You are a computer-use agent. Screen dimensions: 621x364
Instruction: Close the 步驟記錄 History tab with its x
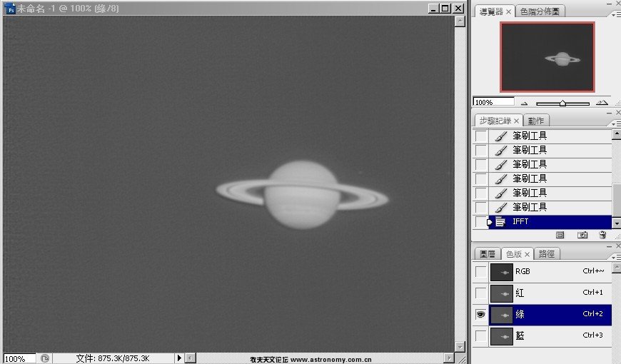[x=516, y=121]
